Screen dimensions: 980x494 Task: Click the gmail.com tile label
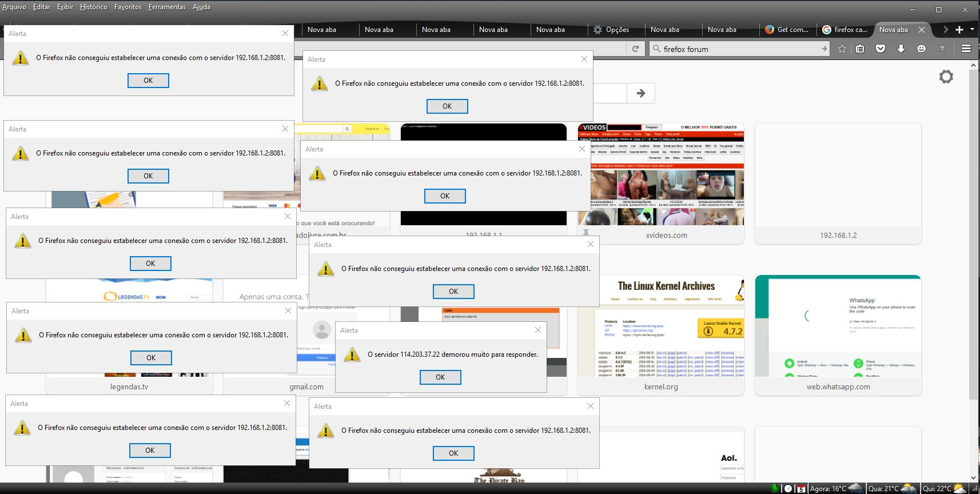[x=306, y=387]
